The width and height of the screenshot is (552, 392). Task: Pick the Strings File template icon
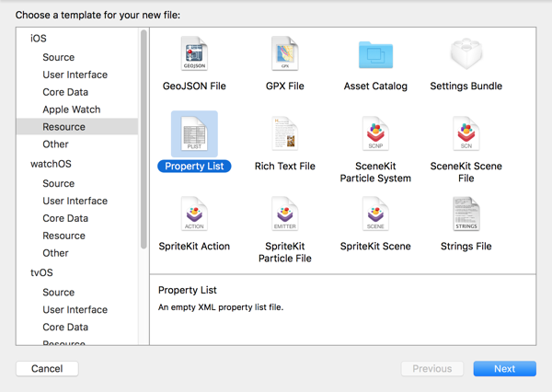466,215
